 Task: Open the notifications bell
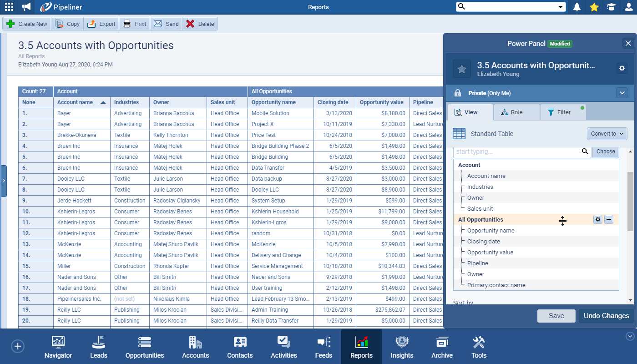tap(577, 7)
